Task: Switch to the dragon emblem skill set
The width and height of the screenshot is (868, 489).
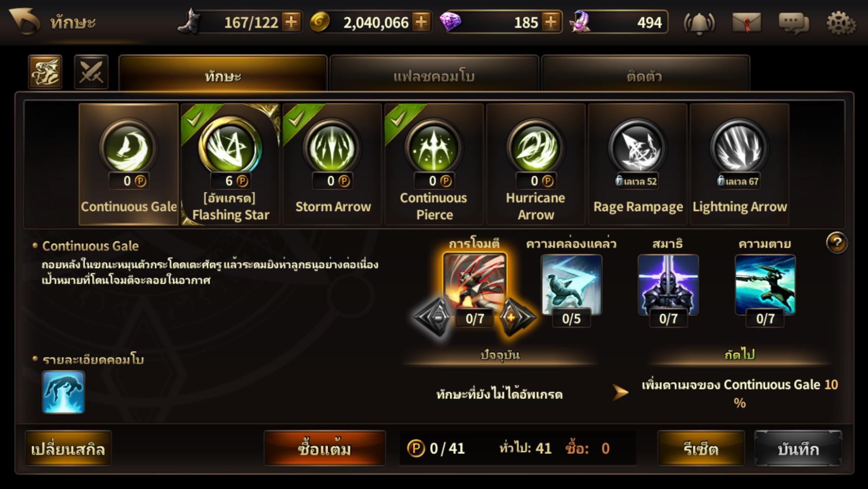Action: 45,72
